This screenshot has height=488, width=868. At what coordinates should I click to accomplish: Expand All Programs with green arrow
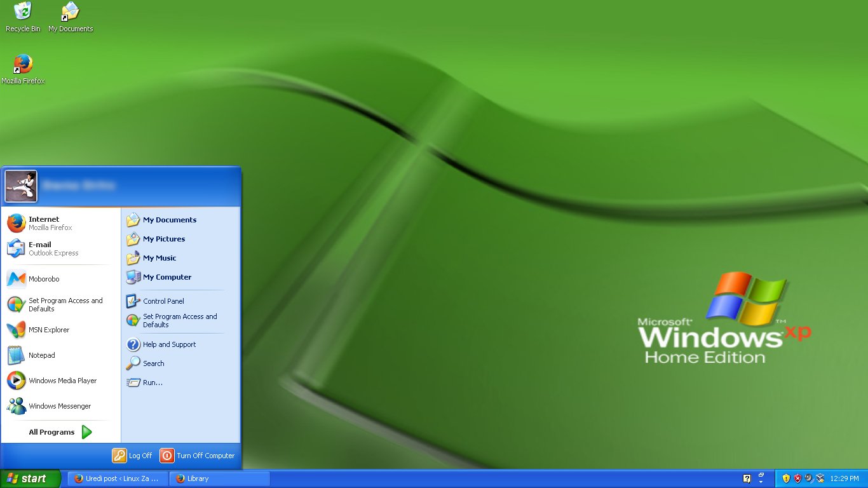coord(60,432)
